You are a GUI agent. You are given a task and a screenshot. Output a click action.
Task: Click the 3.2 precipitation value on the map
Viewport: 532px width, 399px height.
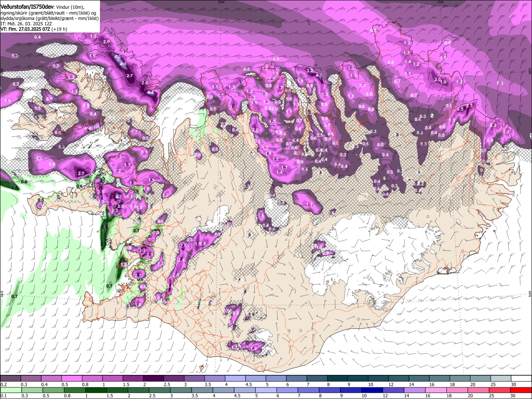coord(309,71)
